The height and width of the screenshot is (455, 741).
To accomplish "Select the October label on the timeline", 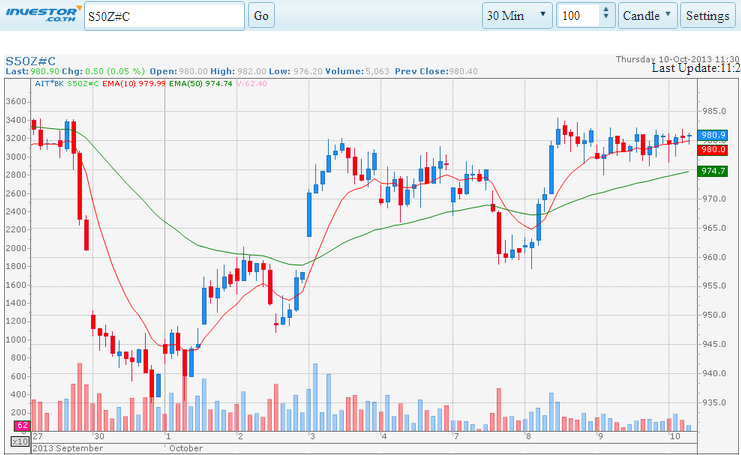I will pos(186,447).
